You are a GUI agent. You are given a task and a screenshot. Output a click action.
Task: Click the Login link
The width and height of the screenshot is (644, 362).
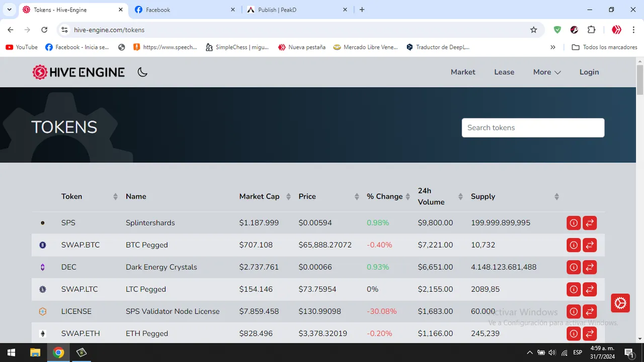(x=589, y=72)
